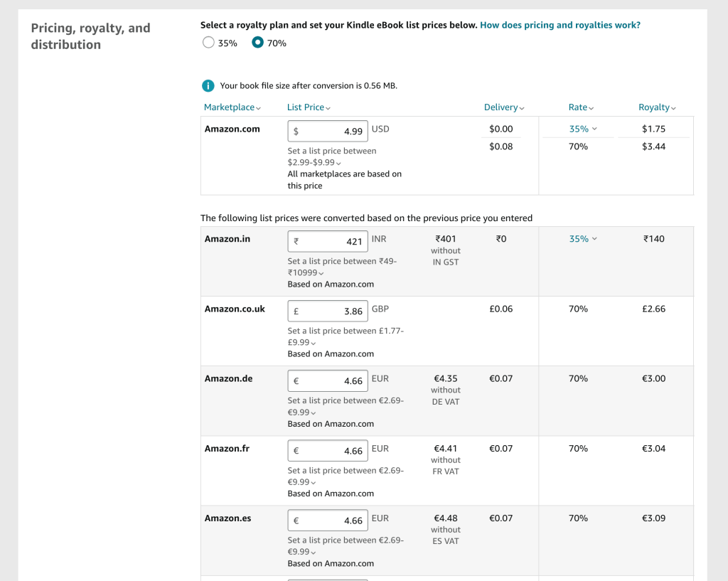Expand the Royalty column header
Viewport: 728px width, 581px height.
coord(657,107)
